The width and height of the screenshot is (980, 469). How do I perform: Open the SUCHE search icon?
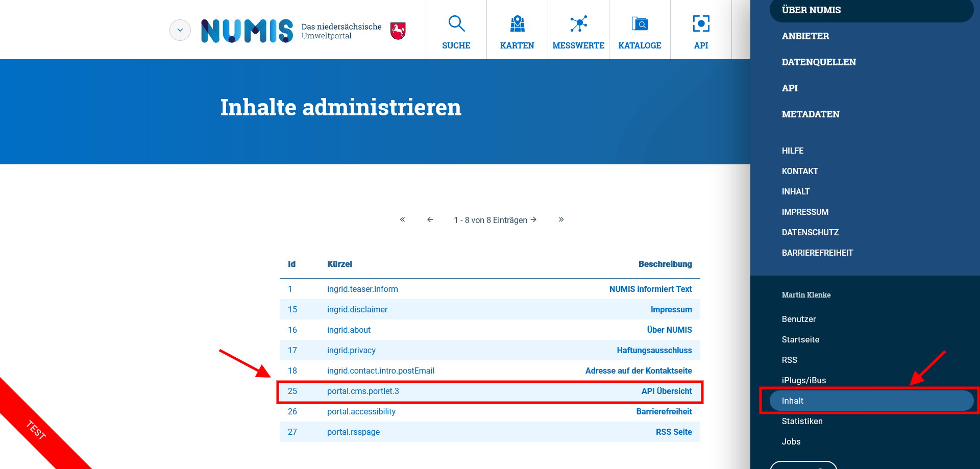click(456, 24)
